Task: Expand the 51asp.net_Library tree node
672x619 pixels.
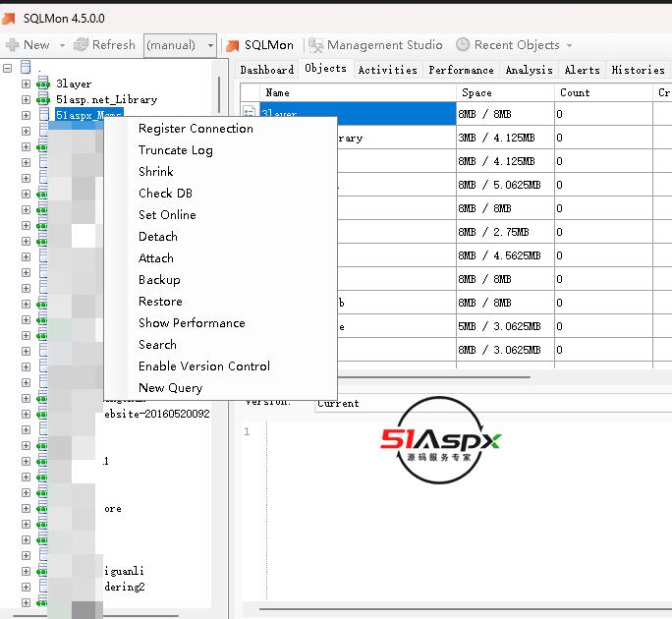Action: tap(27, 100)
